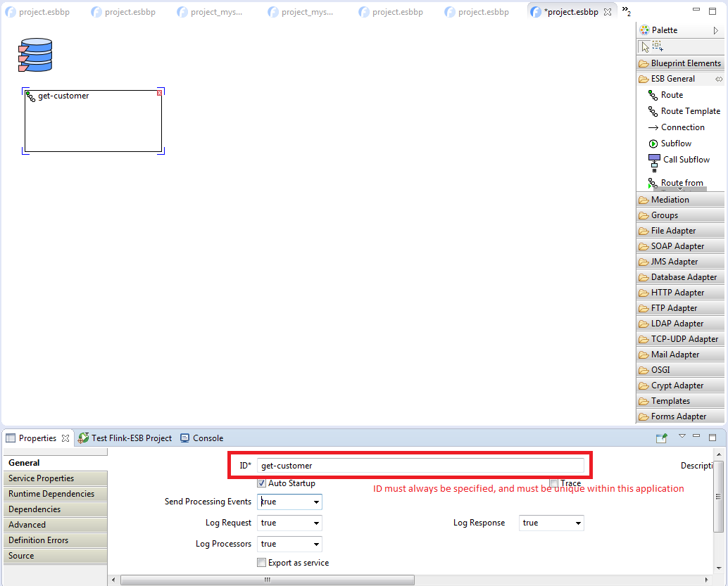Pick the Connection arrow tool

coord(682,127)
